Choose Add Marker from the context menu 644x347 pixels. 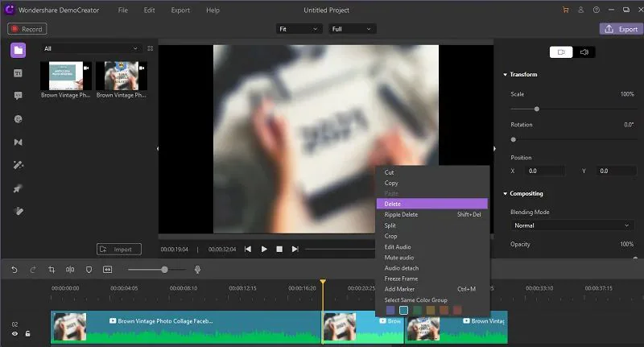click(432, 289)
